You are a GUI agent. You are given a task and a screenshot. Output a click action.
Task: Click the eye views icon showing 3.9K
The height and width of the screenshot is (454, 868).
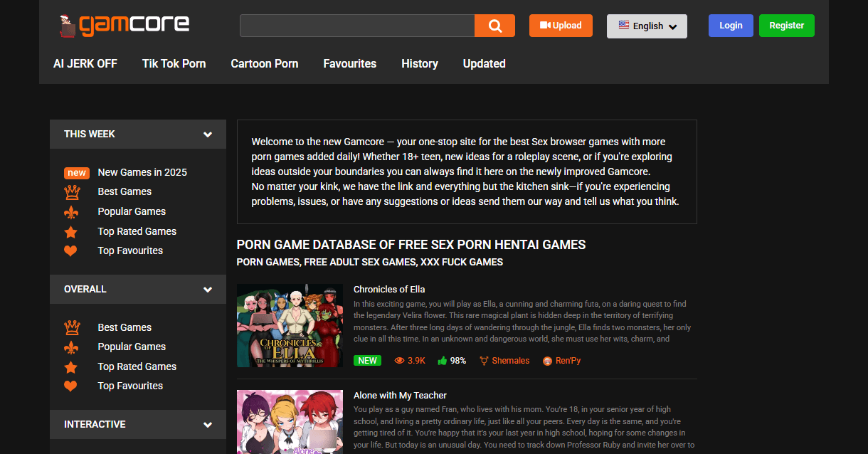(x=399, y=361)
